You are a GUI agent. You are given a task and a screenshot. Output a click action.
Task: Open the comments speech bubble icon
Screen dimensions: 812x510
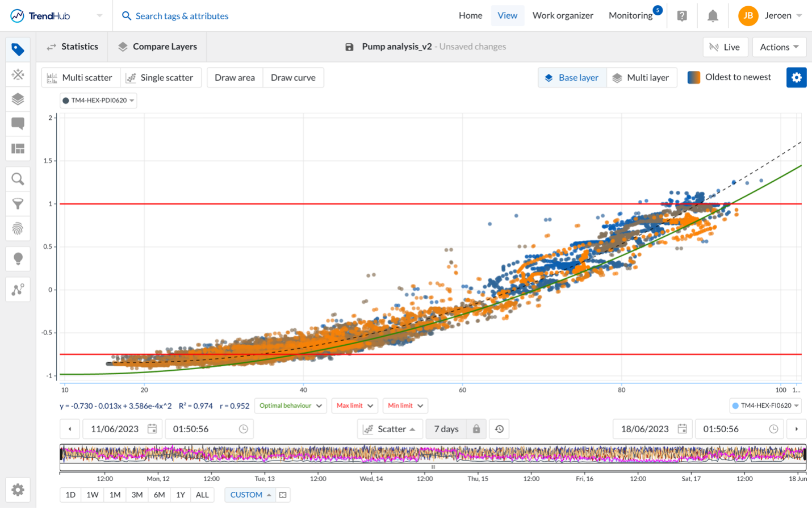point(18,124)
